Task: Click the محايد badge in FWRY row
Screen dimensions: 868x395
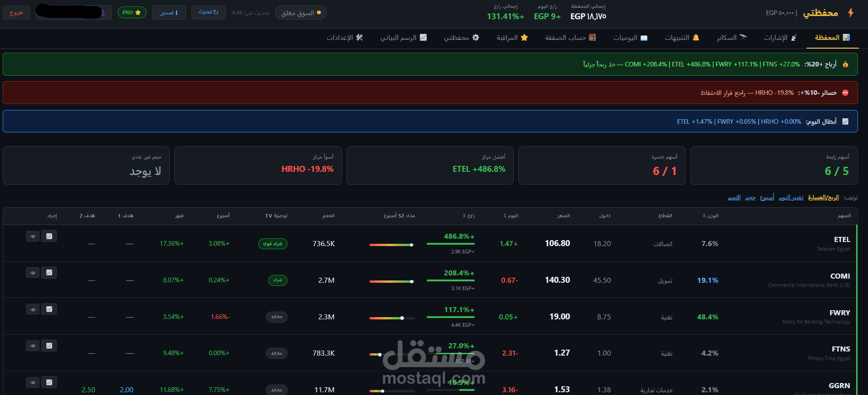Action: tap(277, 317)
